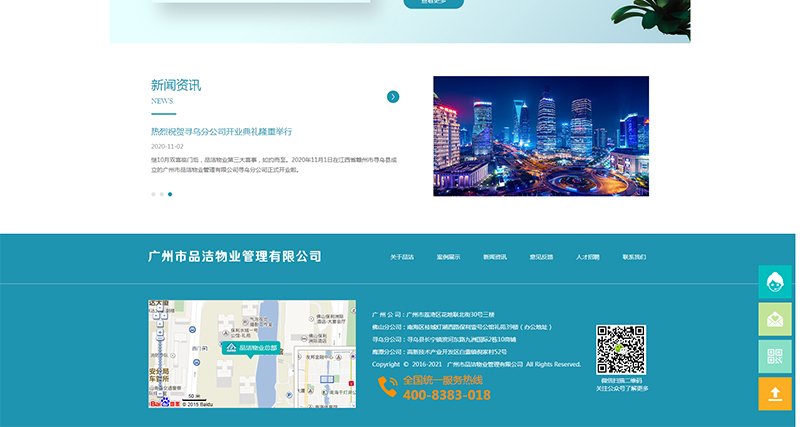Click the orange back-to-top arrow icon

[x=774, y=393]
